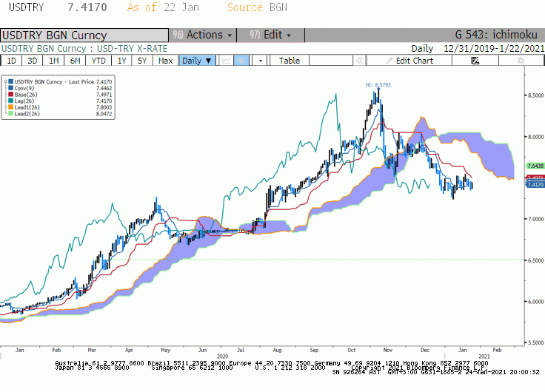
Task: Click the Conv(9) blue legend swatch
Action: (x=11, y=88)
